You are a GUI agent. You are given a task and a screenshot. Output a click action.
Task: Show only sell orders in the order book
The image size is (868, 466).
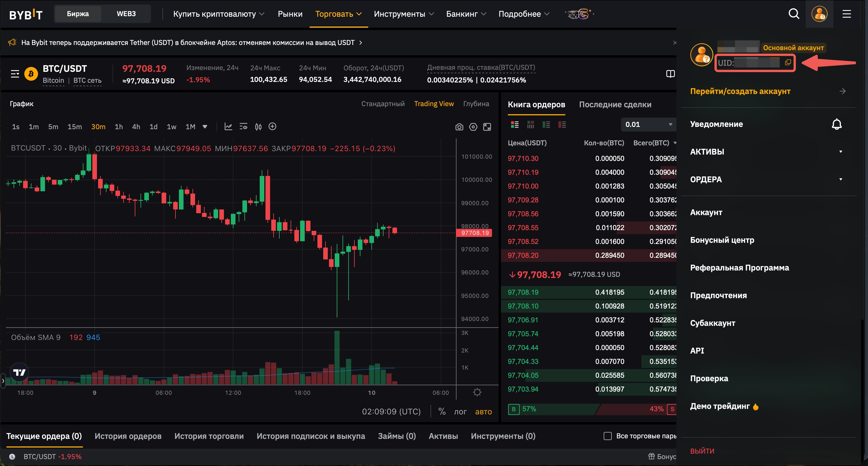[x=562, y=125]
